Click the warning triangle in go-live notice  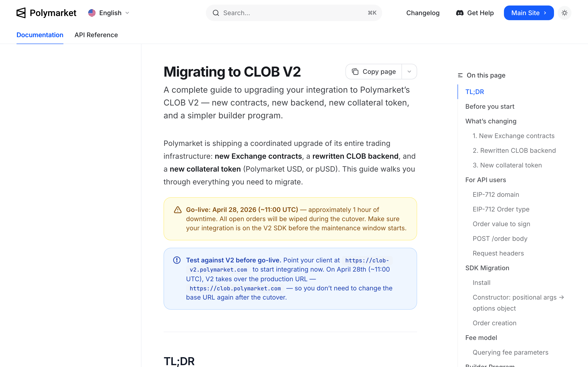point(178,210)
